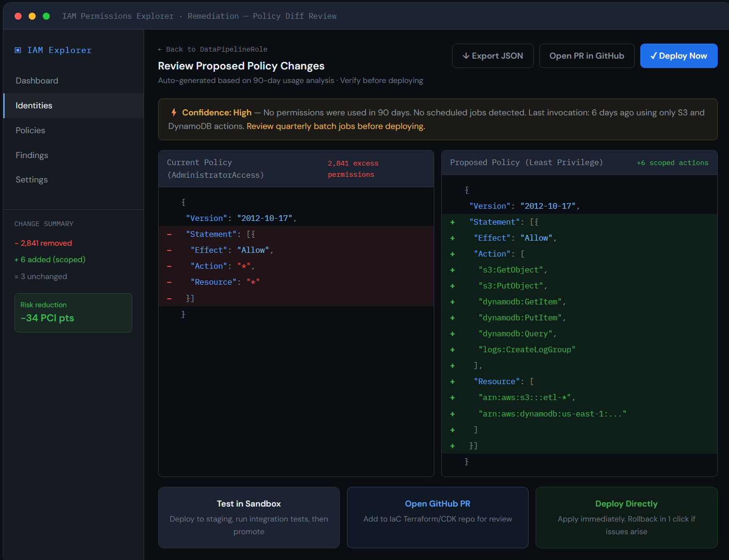729x560 pixels.
Task: View the Findings section
Action: pyautogui.click(x=73, y=155)
